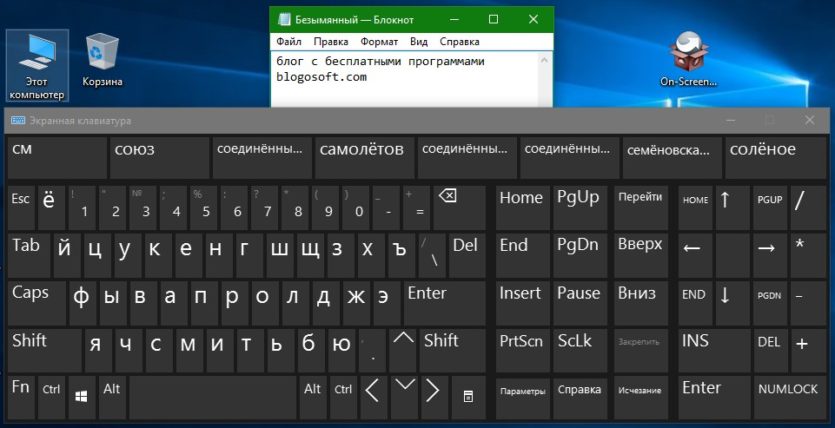Click the numpad left arrow key
Viewport: 835px width, 428px height.
[695, 255]
